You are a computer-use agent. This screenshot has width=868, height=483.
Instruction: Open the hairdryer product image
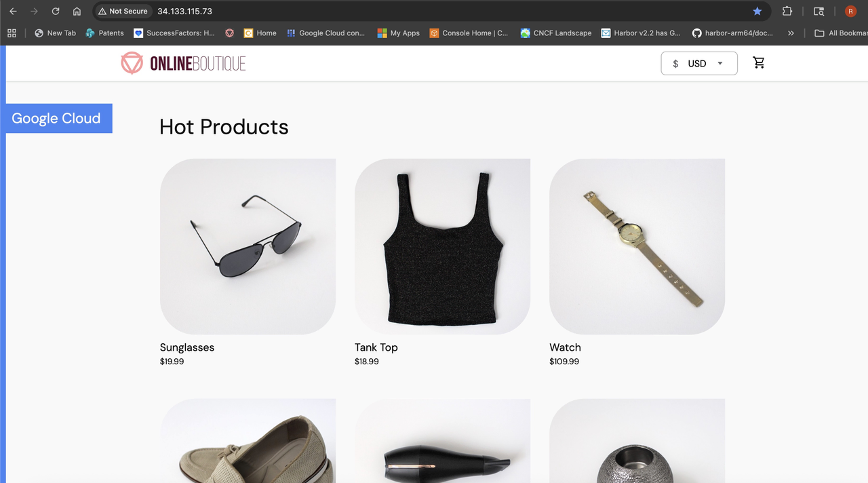(x=442, y=441)
